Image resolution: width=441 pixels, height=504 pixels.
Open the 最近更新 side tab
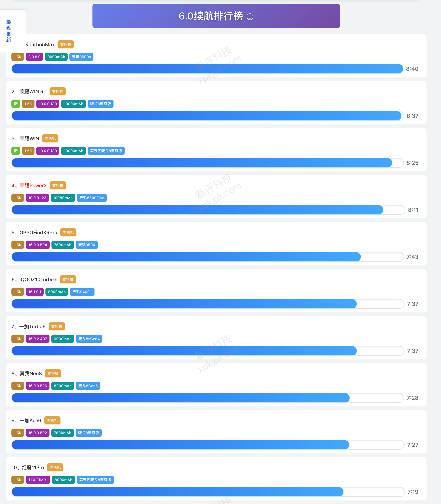coord(9,31)
